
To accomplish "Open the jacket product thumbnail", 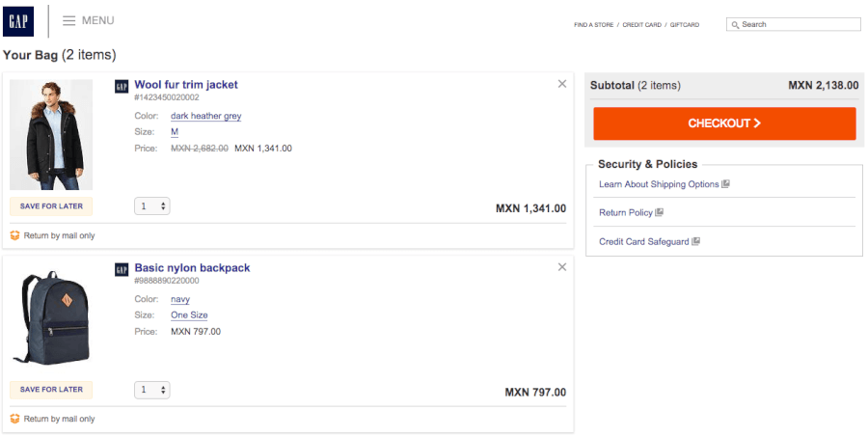I will 51,135.
